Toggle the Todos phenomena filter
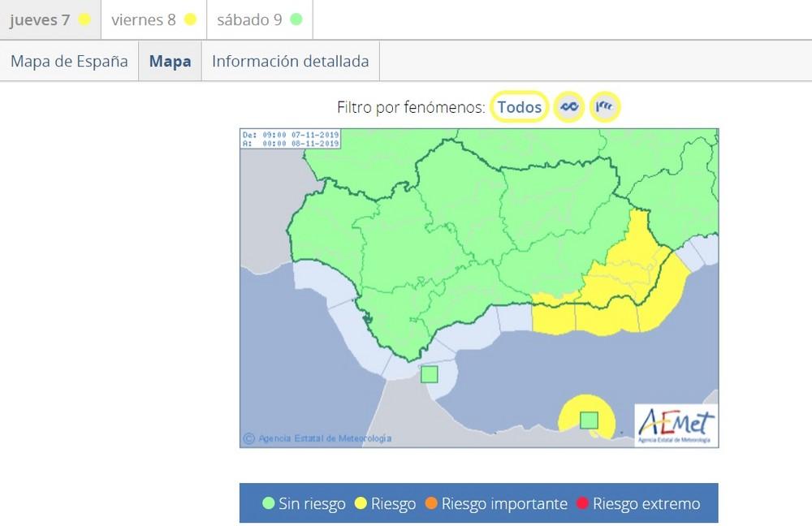Screen dimensions: 812x526 [x=520, y=106]
